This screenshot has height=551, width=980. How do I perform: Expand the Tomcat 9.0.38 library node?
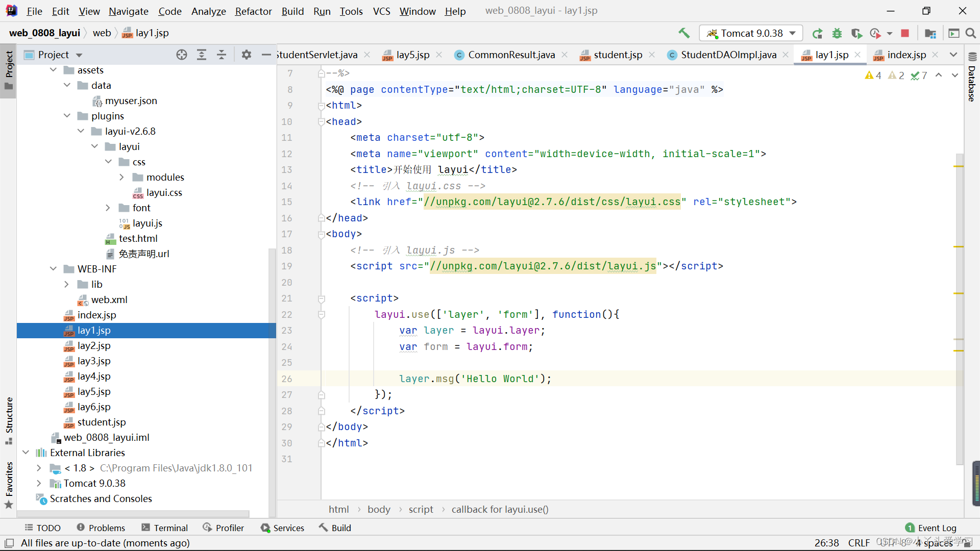point(39,483)
